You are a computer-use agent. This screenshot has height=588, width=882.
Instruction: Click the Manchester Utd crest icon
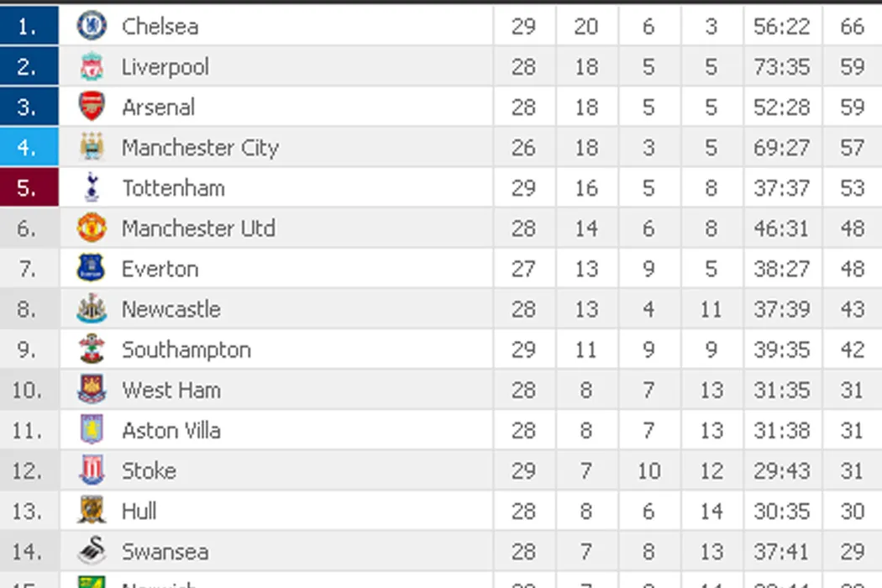91,228
